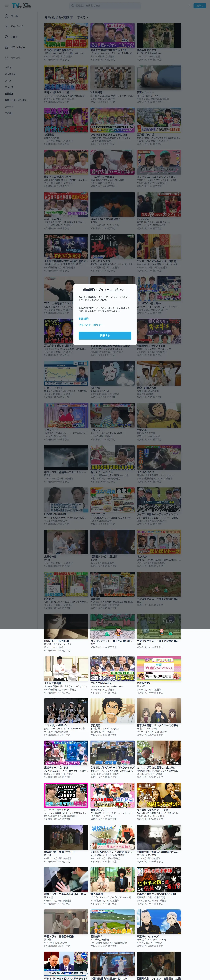The image size is (210, 980).
Task: Open the 利用規約 link in dialog
Action: [83, 319]
